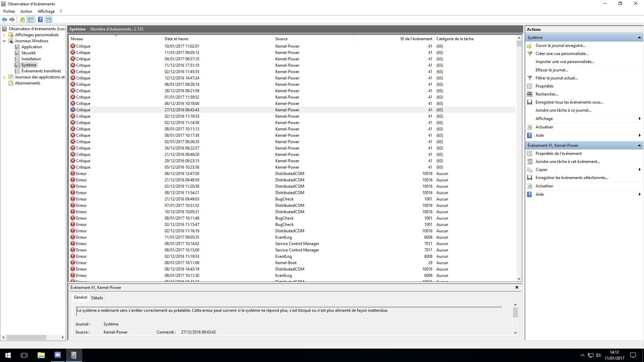Collapse Événement 41, Kernel-Power actions section

tap(639, 145)
